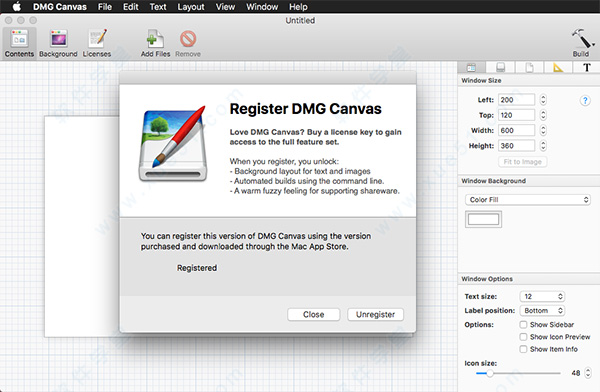Click the Height value field
This screenshot has height=392, width=600.
pyautogui.click(x=516, y=145)
